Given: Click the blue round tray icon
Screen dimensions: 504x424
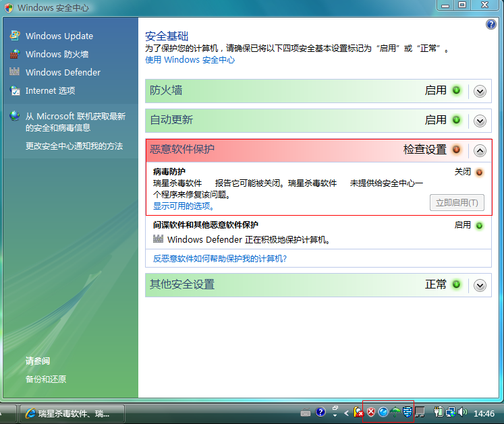Looking at the screenshot, I should [x=383, y=412].
